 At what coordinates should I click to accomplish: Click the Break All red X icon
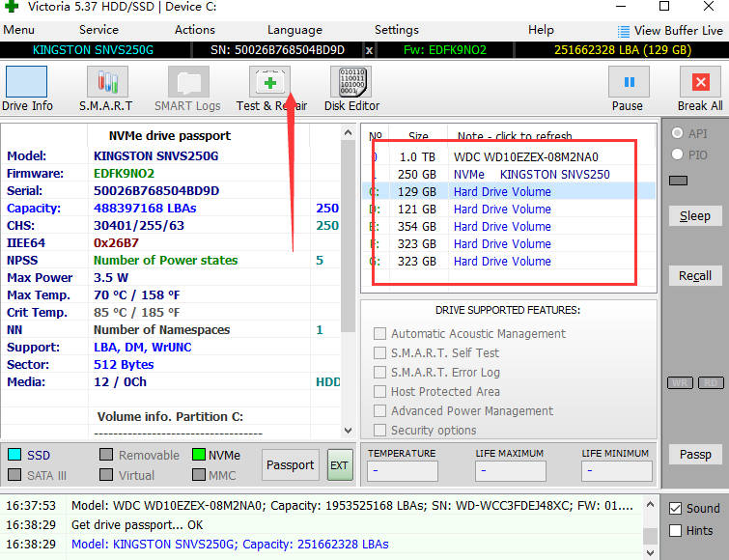[700, 82]
